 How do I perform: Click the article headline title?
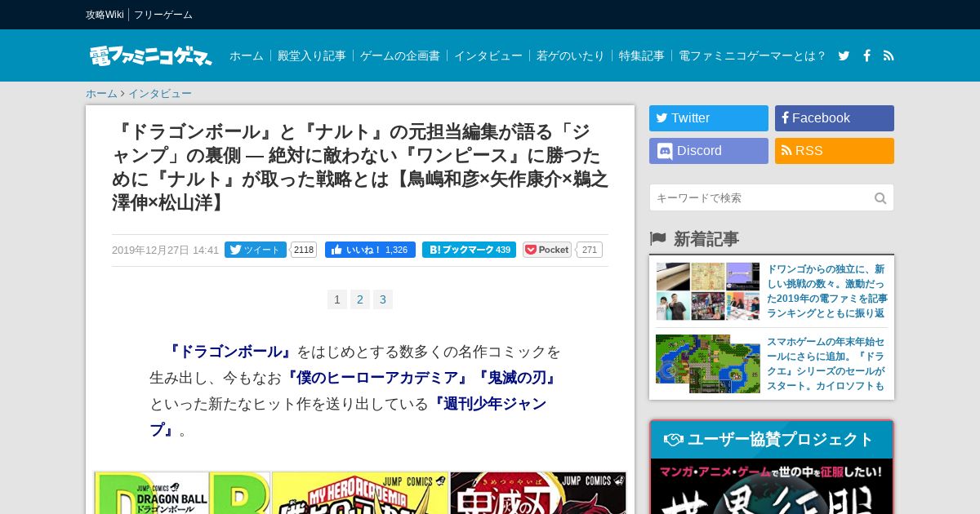point(360,167)
